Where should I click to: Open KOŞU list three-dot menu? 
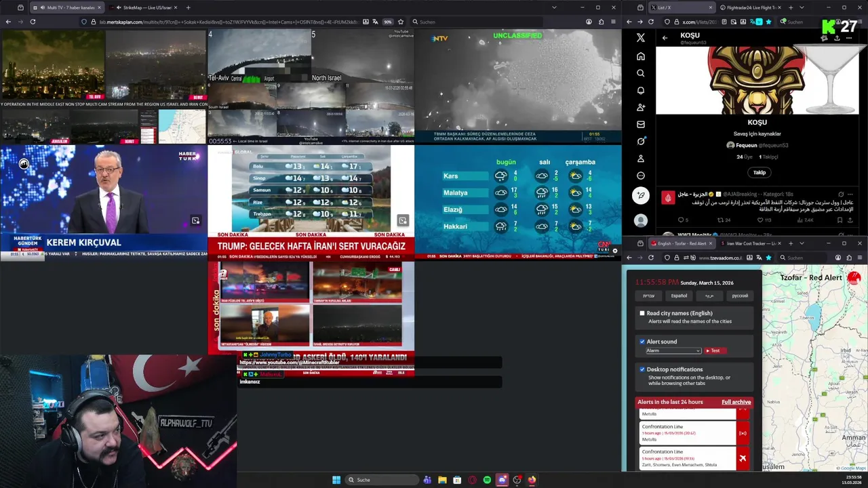[x=849, y=38]
